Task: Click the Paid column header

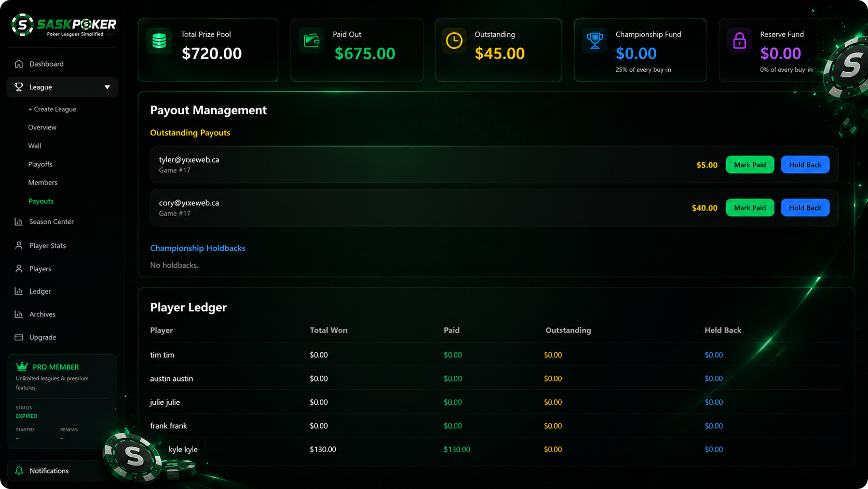Action: (452, 331)
